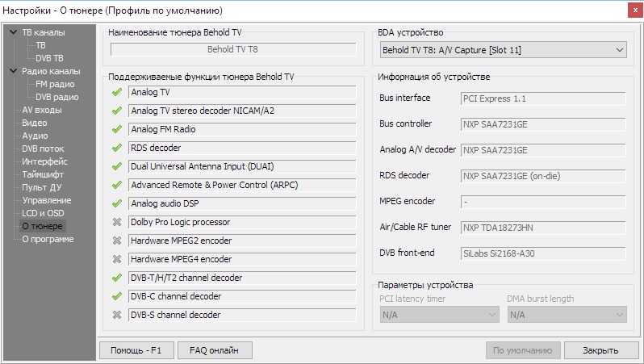
Task: Click checkmark icon next to Analog FM Radio
Action: 117,129
